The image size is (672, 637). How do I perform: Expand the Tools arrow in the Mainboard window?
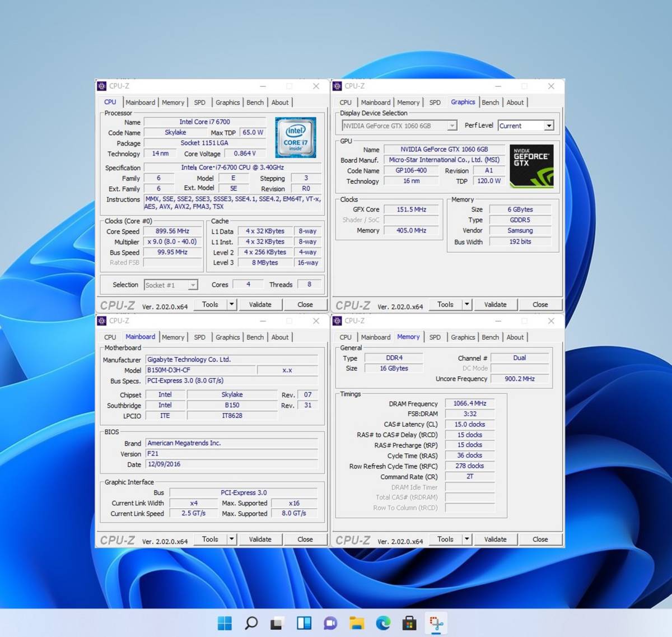231,539
